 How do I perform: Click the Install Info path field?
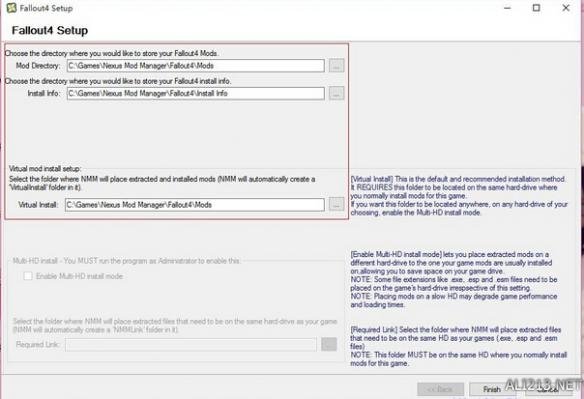click(x=196, y=94)
